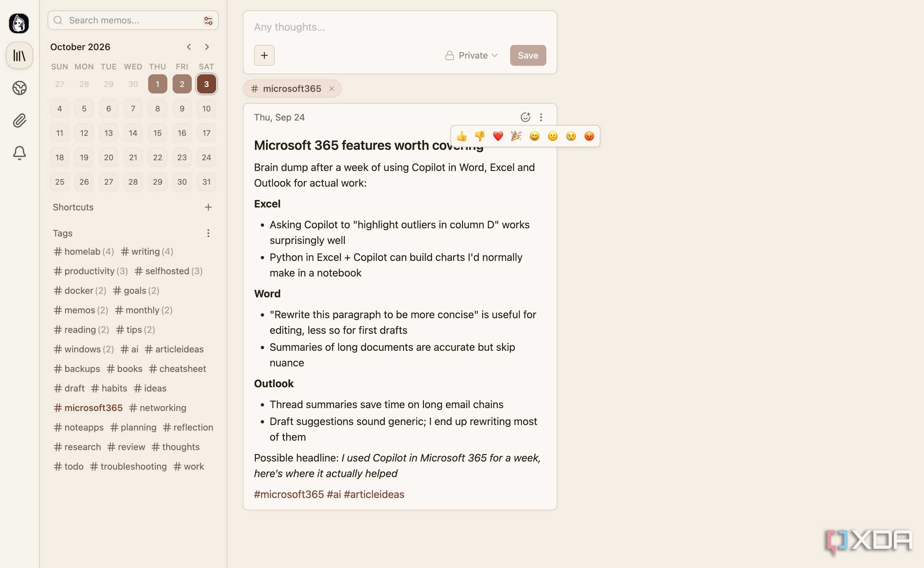React with confused face emoji

tap(553, 136)
